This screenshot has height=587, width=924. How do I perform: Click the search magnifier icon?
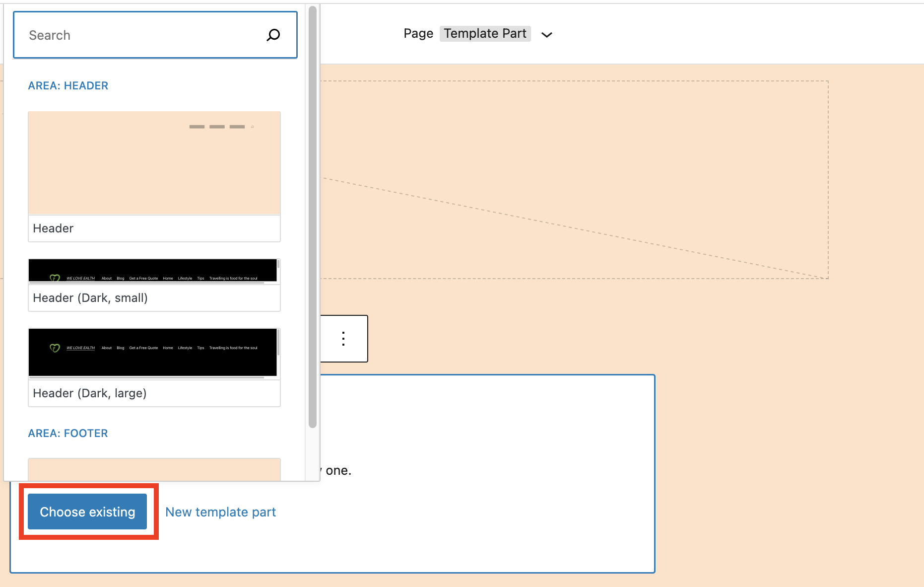[273, 35]
